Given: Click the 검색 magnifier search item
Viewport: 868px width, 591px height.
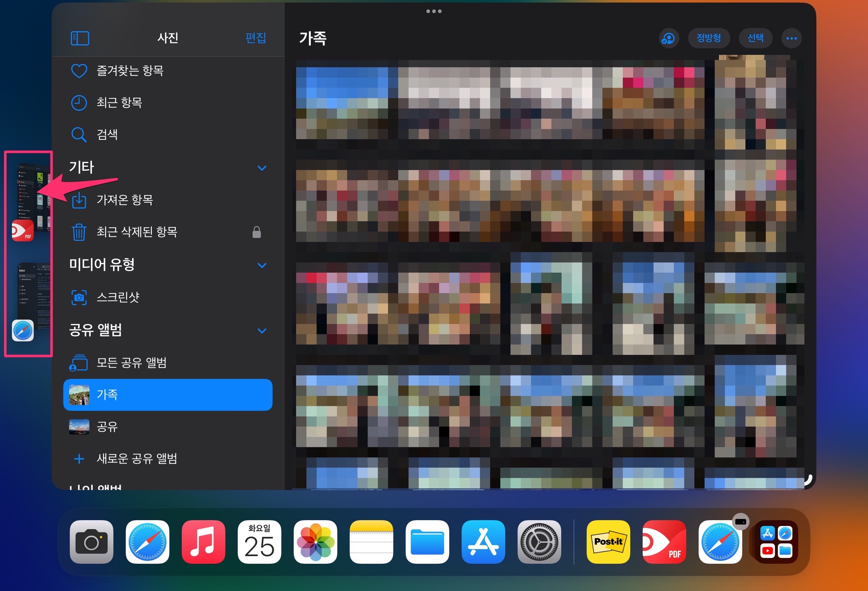Looking at the screenshot, I should click(107, 134).
